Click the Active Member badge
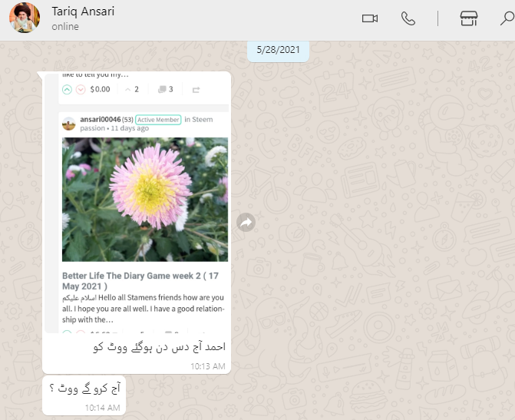This screenshot has width=515, height=420. [x=158, y=120]
